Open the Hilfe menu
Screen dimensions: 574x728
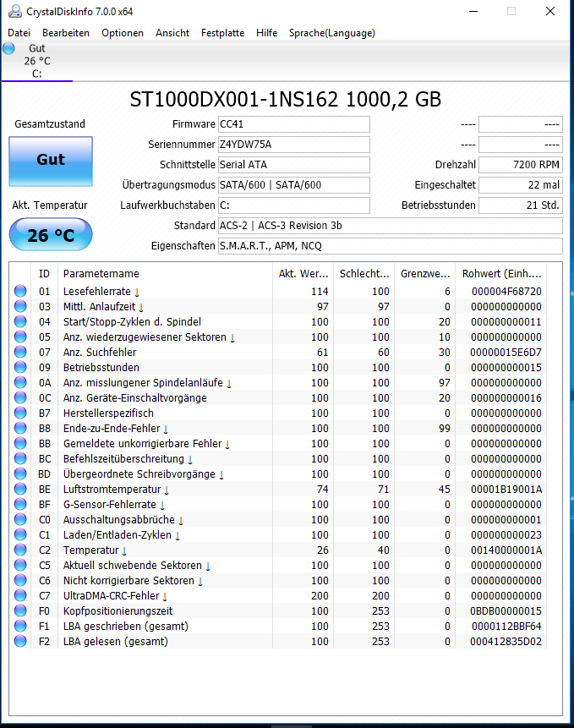267,33
